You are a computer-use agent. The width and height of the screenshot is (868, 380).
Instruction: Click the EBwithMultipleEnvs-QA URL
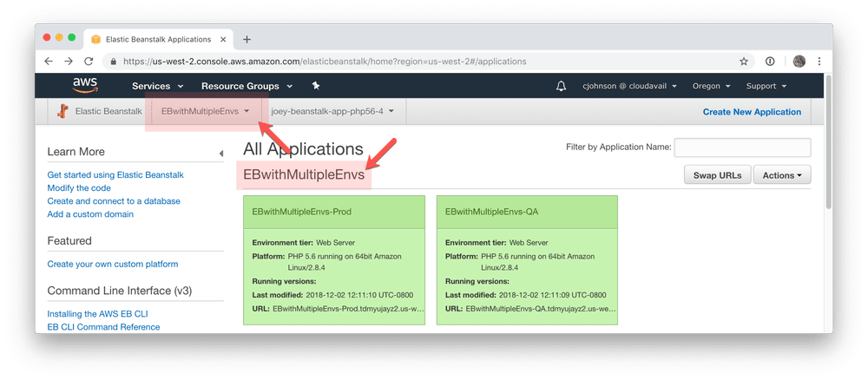click(x=541, y=308)
